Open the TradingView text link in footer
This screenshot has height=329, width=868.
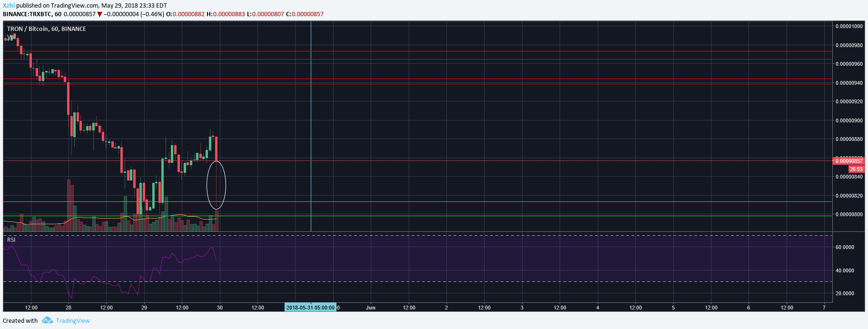(73, 320)
